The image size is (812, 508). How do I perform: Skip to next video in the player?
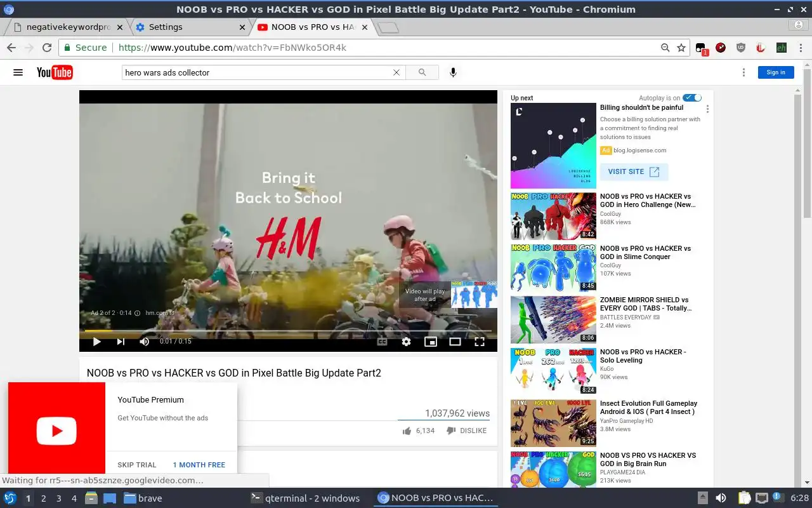coord(121,342)
